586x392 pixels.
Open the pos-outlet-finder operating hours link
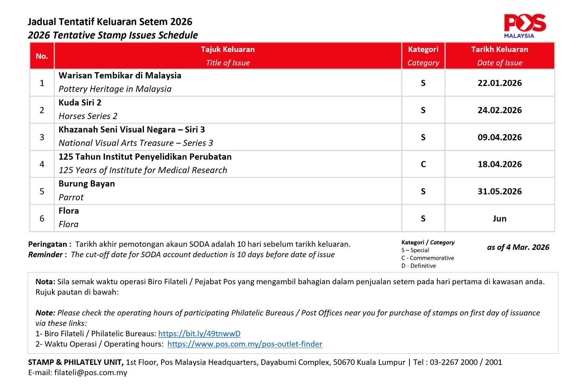point(245,344)
